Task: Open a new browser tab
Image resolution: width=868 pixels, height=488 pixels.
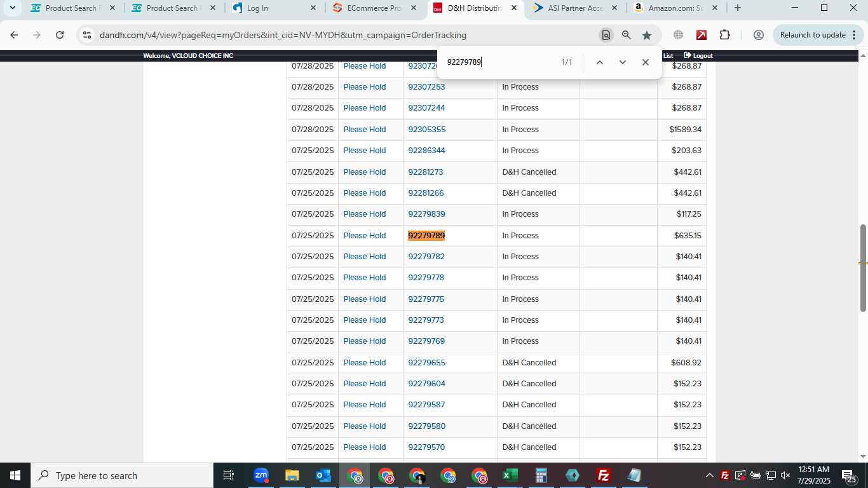Action: (737, 8)
